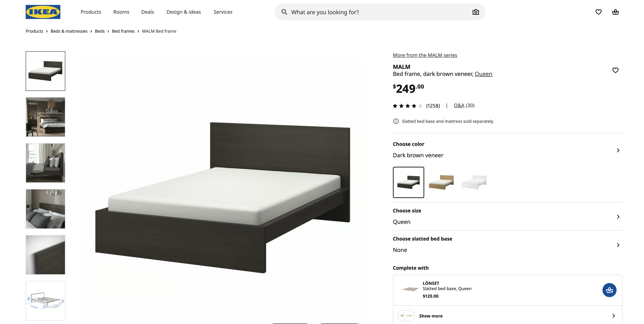This screenshot has width=644, height=324.
Task: Open the Design & ideas menu
Action: click(184, 12)
